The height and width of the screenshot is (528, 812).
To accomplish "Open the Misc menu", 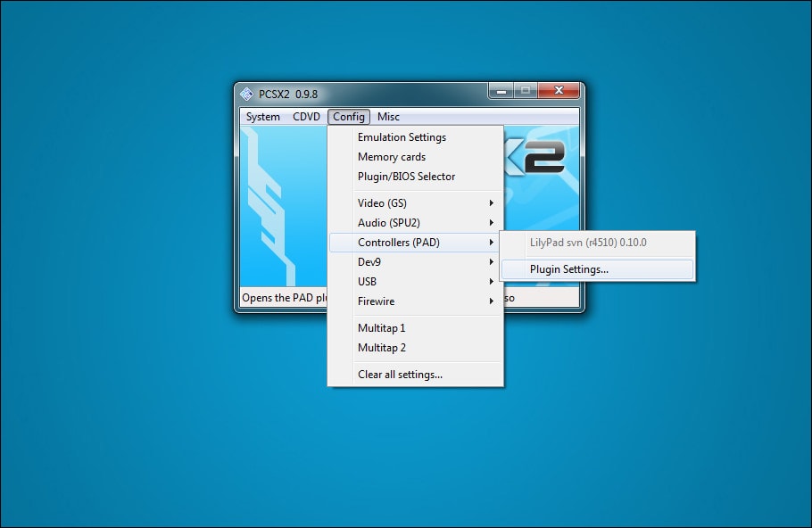I will coord(388,117).
